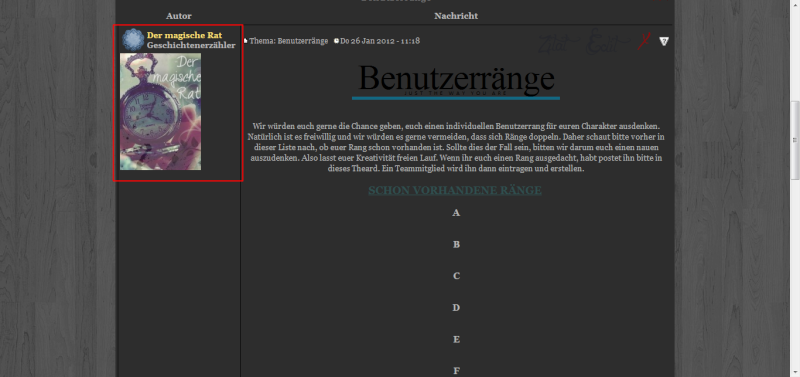The width and height of the screenshot is (800, 377).
Task: Delete the post with the red X
Action: pyautogui.click(x=644, y=41)
